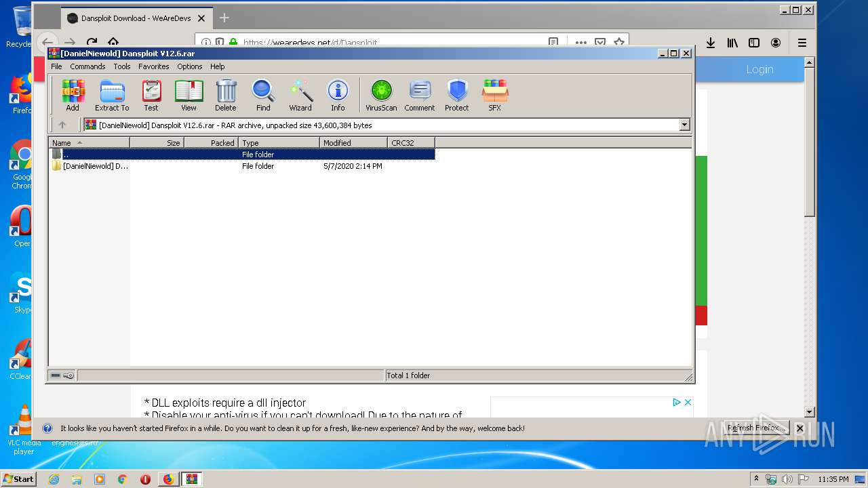Click the Add files toolbar icon
Screen dimensions: 868x488
(x=73, y=96)
